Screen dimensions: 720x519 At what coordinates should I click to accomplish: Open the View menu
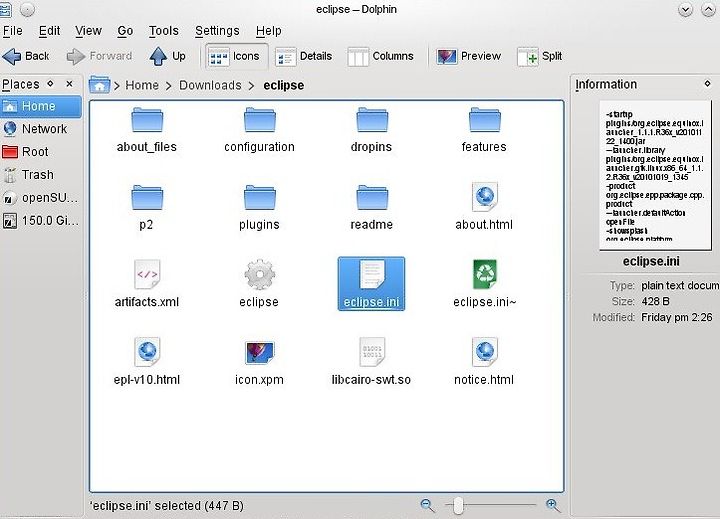click(x=88, y=31)
